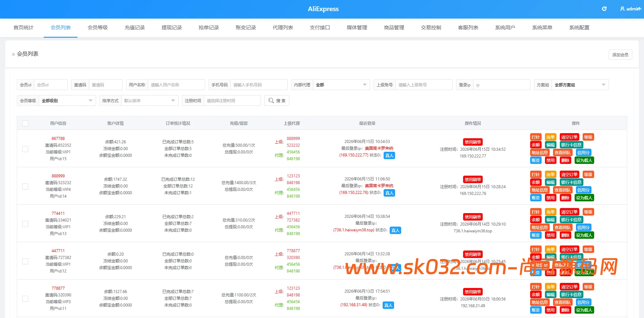Click the 上级账号 input field
Viewport: 644px width, 318px height.
point(424,85)
